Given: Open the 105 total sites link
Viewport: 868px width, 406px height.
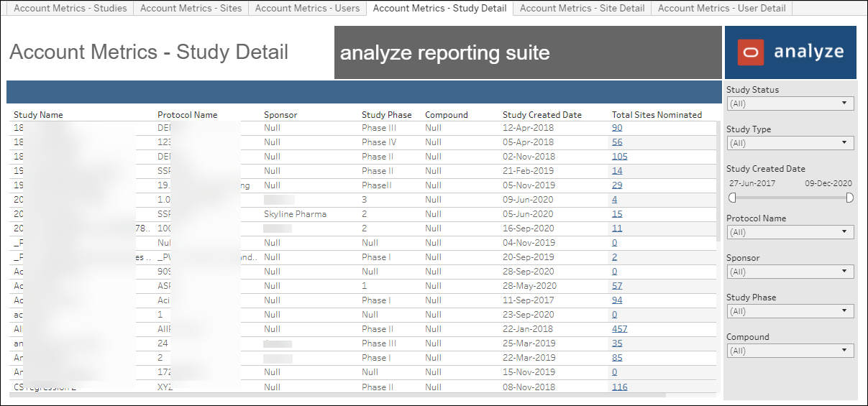Looking at the screenshot, I should click(619, 157).
